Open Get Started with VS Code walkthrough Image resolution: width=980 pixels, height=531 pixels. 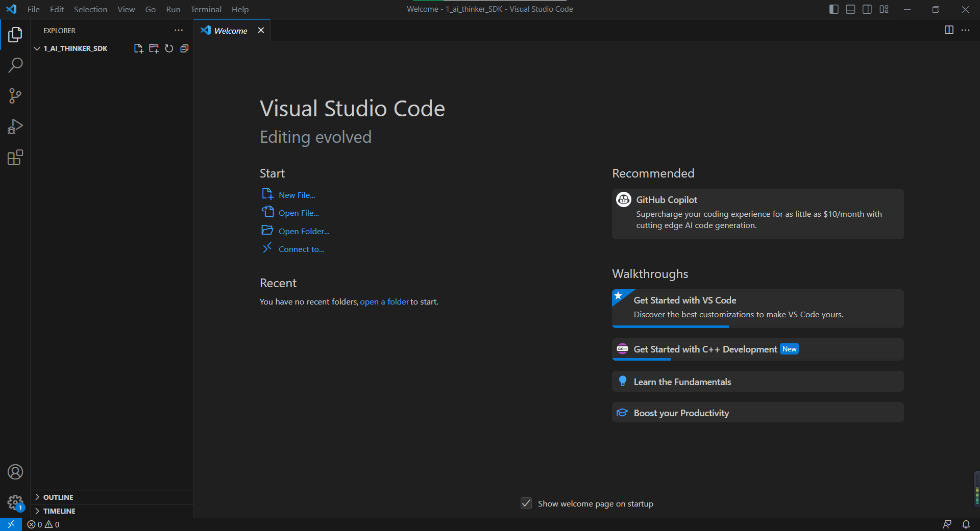point(757,309)
